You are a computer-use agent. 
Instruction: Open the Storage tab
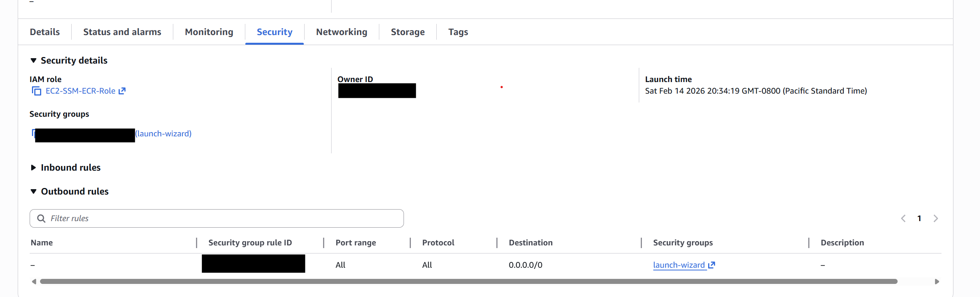(x=408, y=32)
